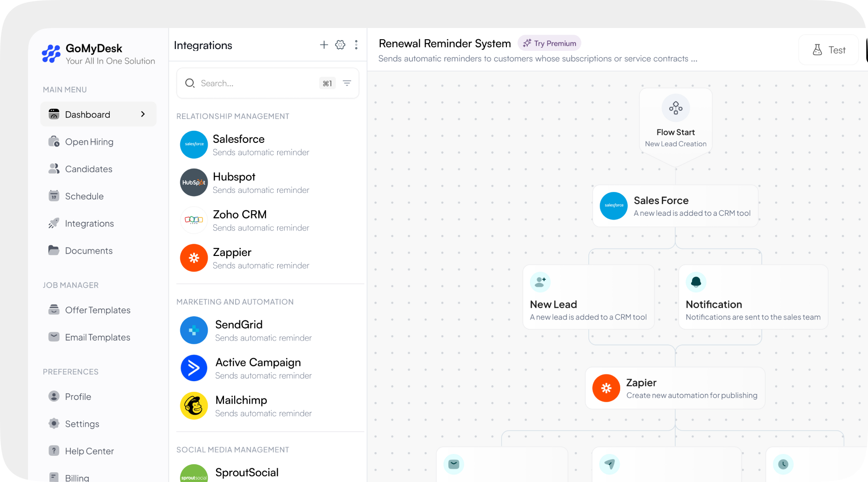Click the Zoho CRM logo icon
Screen dimensions: 868x482
pos(194,220)
